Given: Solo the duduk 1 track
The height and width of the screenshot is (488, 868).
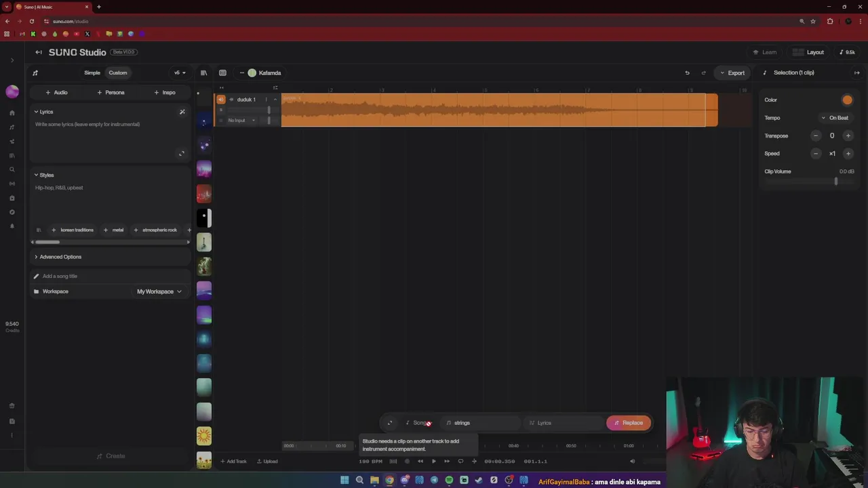Looking at the screenshot, I should tap(221, 110).
